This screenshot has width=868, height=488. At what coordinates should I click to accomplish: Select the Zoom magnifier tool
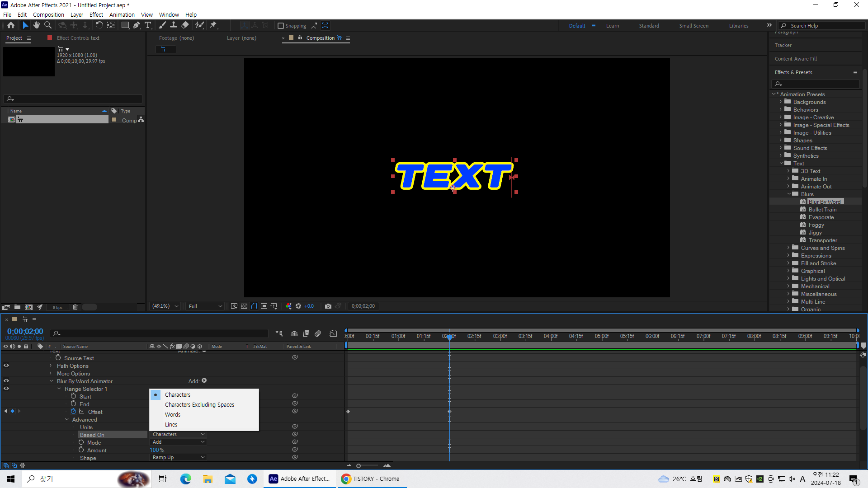48,25
